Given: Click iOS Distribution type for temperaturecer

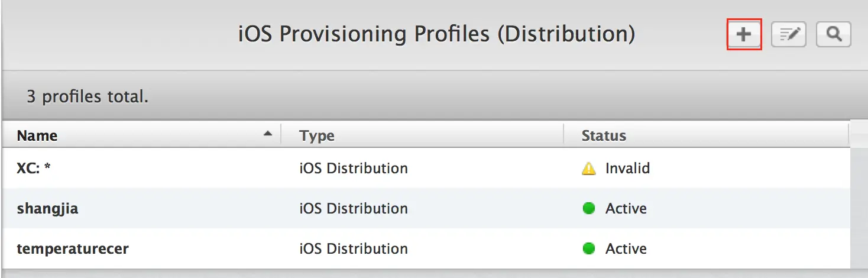Looking at the screenshot, I should (353, 248).
